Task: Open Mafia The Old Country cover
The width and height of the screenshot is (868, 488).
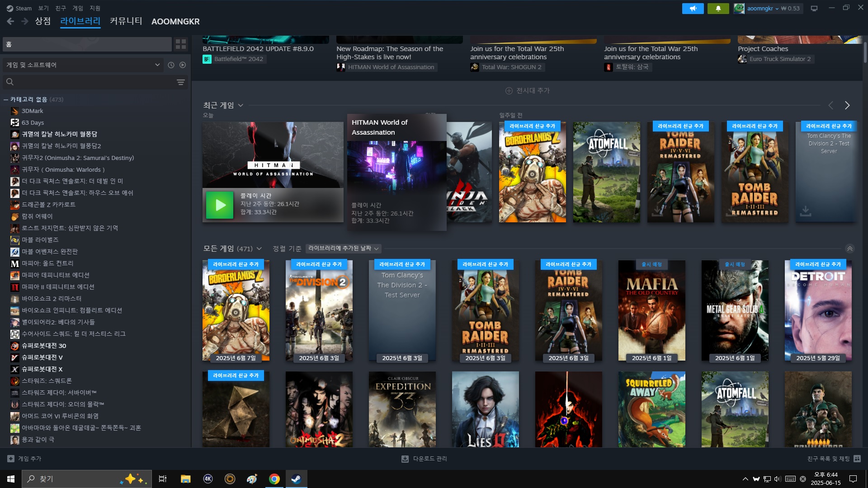Action: [652, 311]
